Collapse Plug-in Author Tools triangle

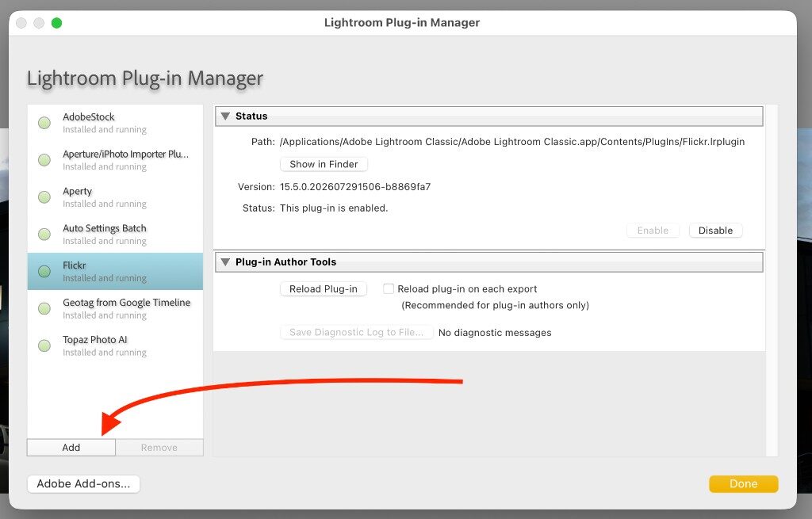coord(225,261)
